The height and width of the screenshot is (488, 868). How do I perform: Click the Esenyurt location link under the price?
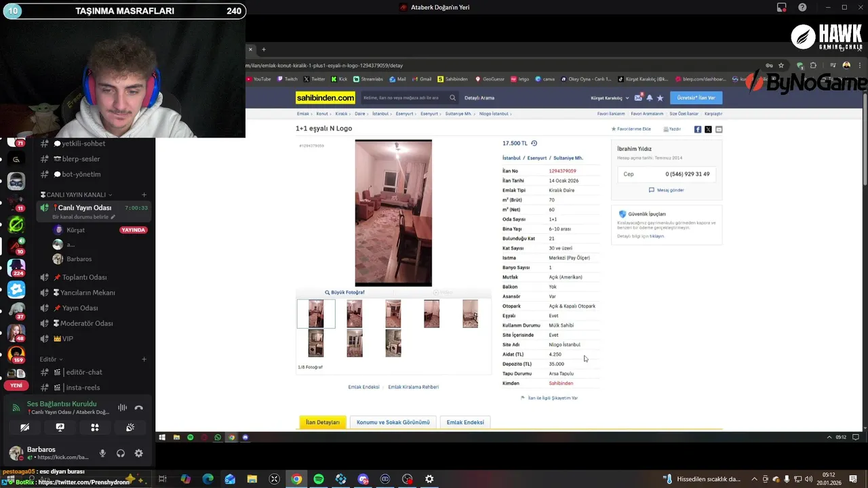(537, 158)
